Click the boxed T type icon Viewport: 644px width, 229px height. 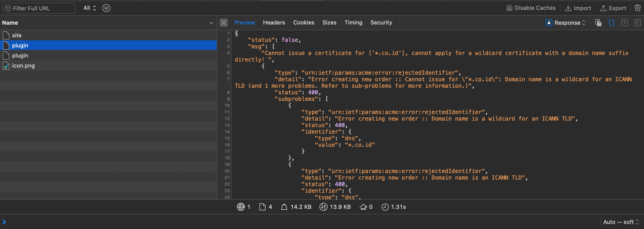pyautogui.click(x=624, y=23)
